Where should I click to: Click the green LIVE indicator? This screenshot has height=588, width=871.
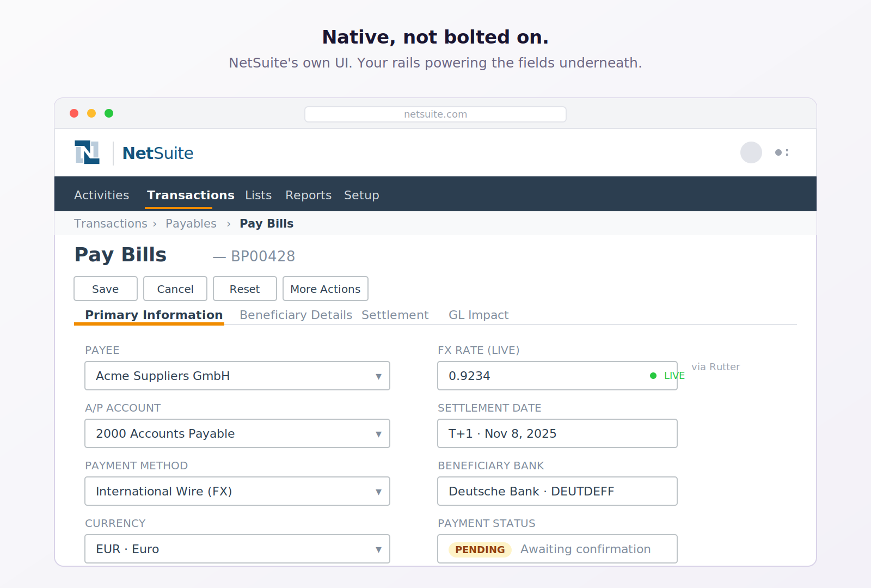(667, 376)
